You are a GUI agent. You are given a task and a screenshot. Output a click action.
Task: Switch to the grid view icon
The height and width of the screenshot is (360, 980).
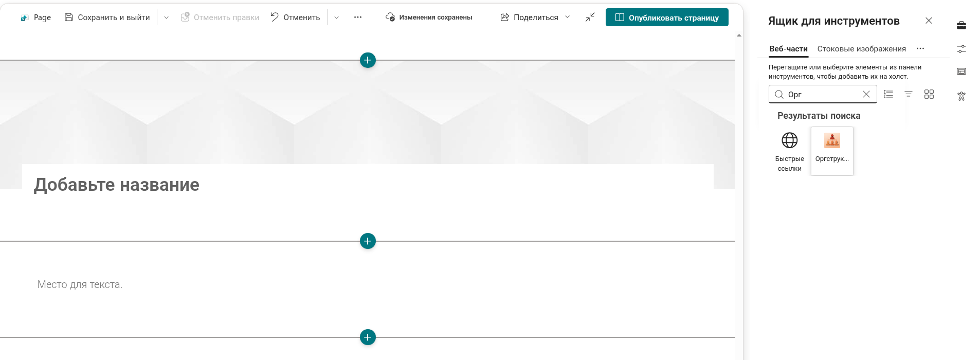929,95
